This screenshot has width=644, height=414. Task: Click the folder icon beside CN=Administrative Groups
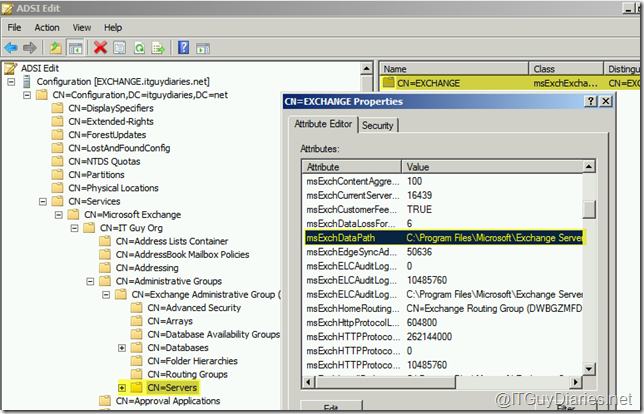pyautogui.click(x=105, y=281)
